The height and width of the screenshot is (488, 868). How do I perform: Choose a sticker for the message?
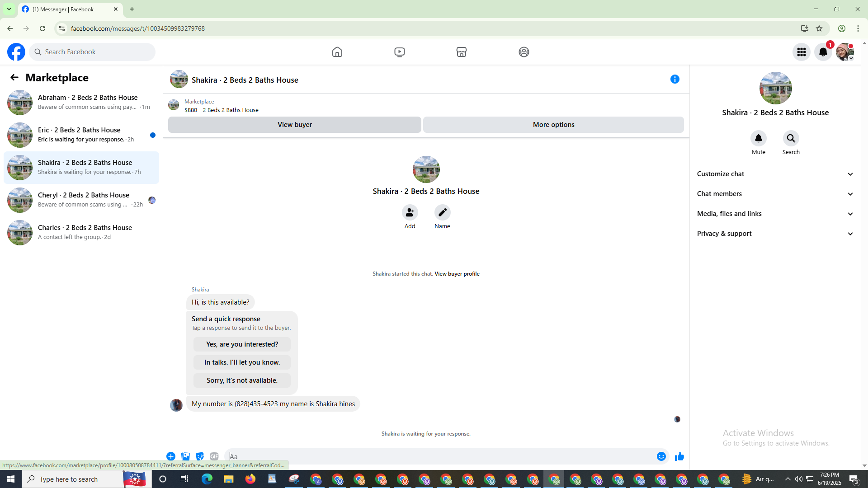click(x=200, y=456)
